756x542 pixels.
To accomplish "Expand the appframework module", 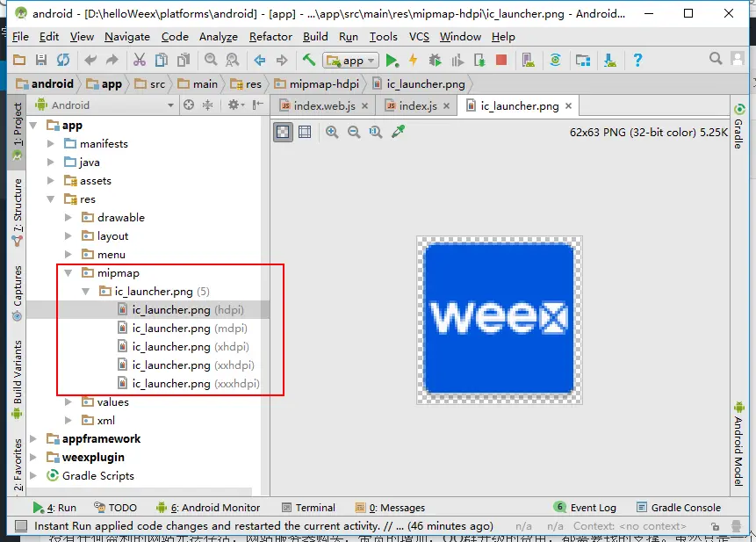I will pos(33,439).
